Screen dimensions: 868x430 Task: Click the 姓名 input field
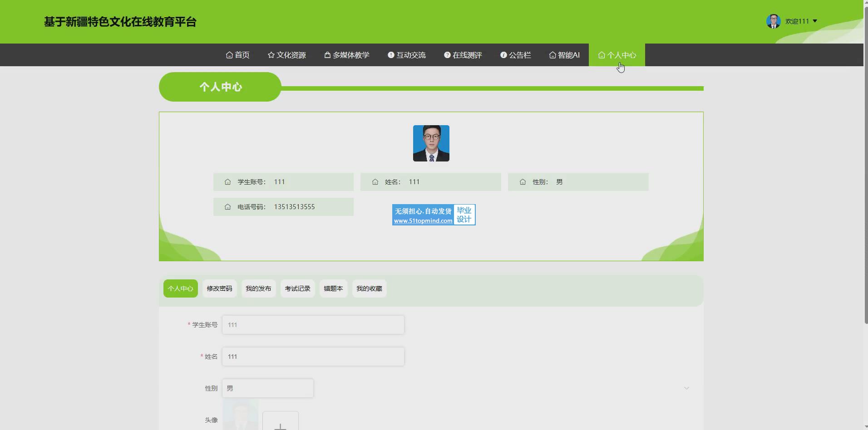pyautogui.click(x=313, y=357)
